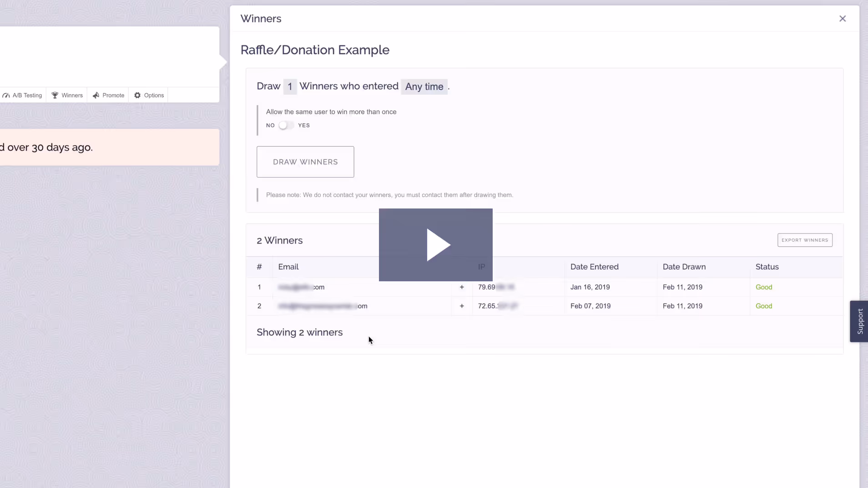The width and height of the screenshot is (868, 488).
Task: Close the Winners dialog with the X icon
Action: tap(843, 19)
